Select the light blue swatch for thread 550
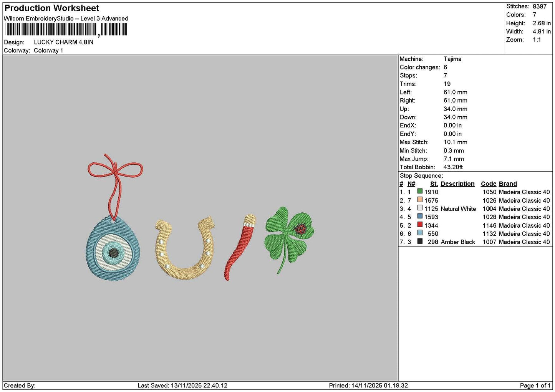This screenshot has height=392, width=555. pos(420,233)
